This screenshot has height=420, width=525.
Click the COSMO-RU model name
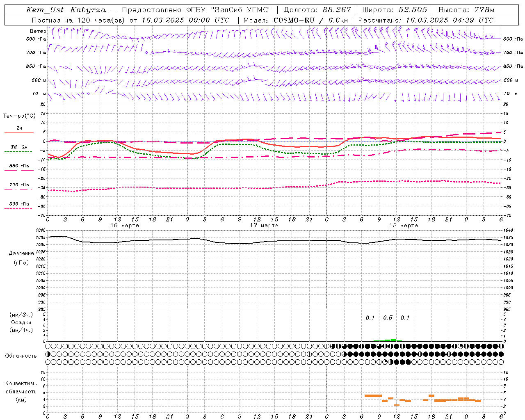click(294, 20)
